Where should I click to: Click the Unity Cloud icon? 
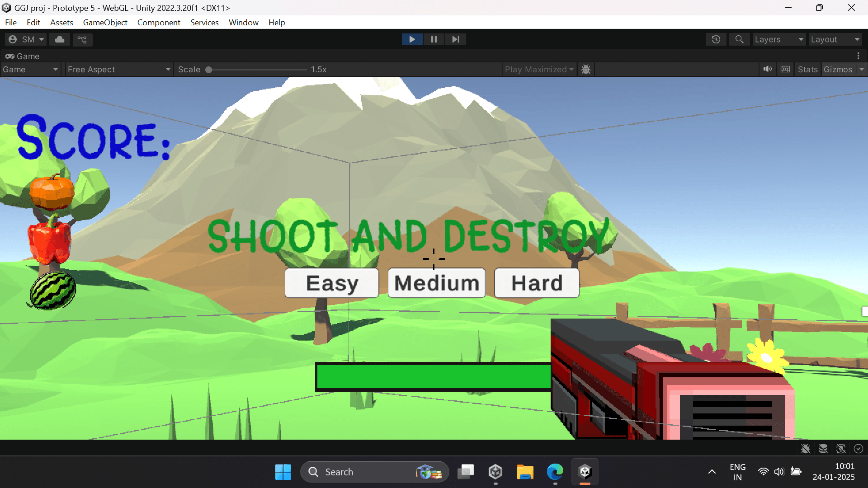click(x=60, y=39)
